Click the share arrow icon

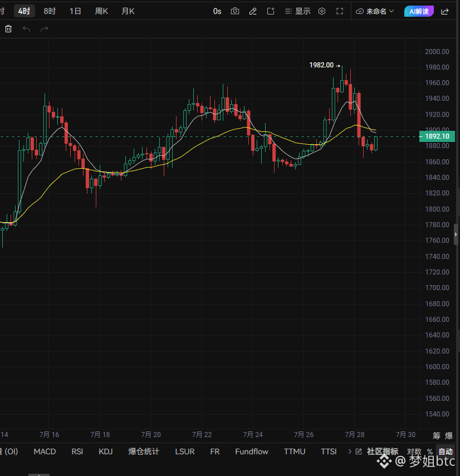445,11
